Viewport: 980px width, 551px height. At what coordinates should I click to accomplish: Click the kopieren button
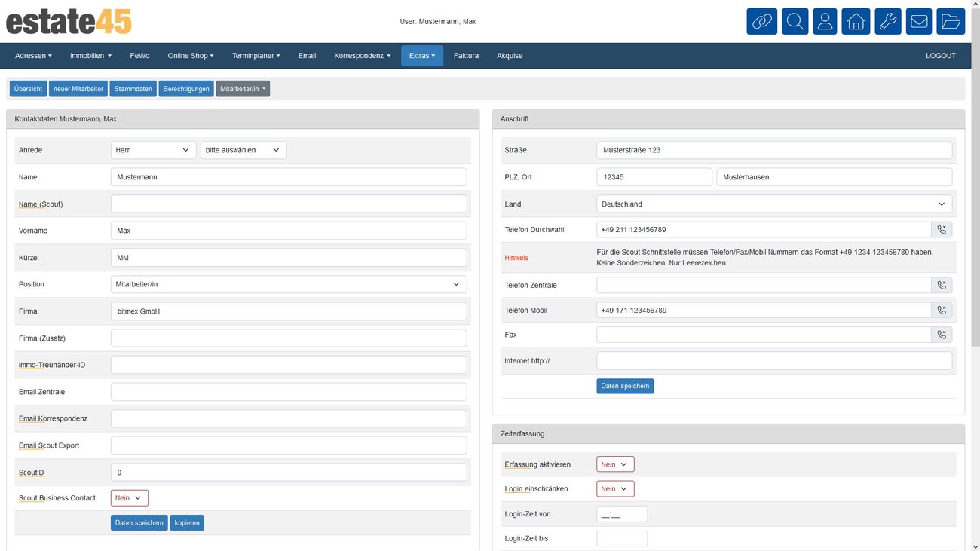[187, 522]
